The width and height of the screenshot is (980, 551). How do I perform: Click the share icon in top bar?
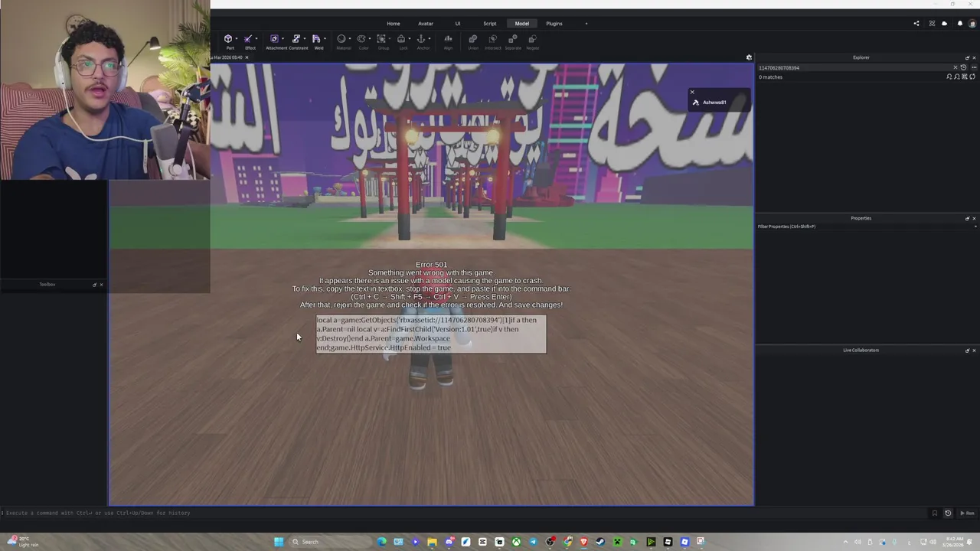click(916, 24)
